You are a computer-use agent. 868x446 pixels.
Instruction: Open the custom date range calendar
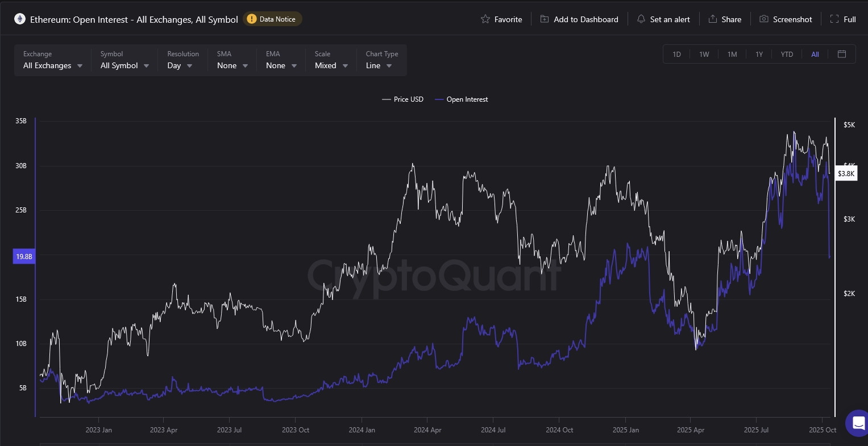[x=842, y=54]
